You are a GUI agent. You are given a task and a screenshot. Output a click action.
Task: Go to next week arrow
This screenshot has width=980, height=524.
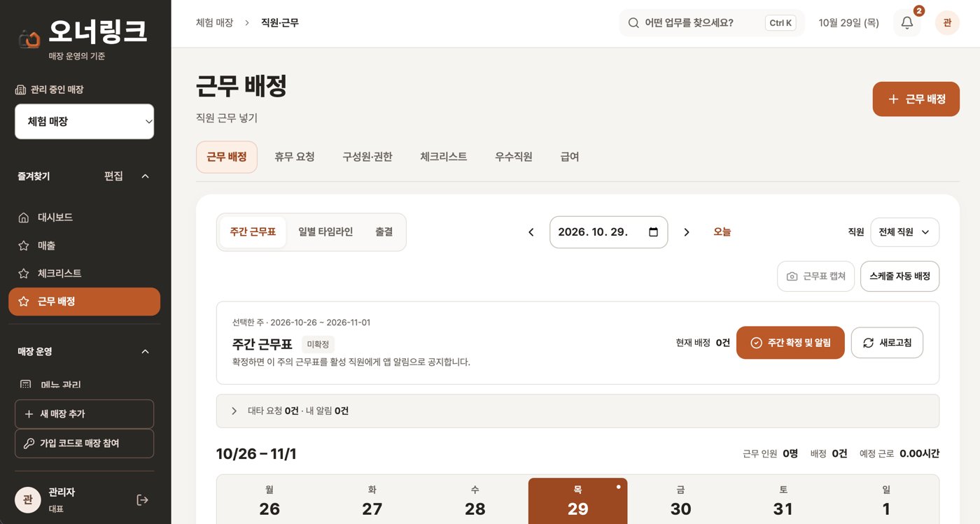(x=687, y=232)
